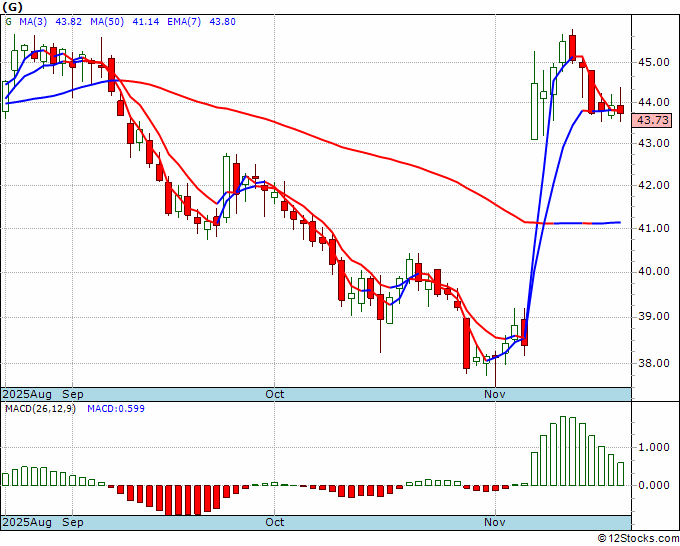Screen dimensions: 680x546
Task: Click the 2025Aug label on MACD axis
Action: point(27,522)
